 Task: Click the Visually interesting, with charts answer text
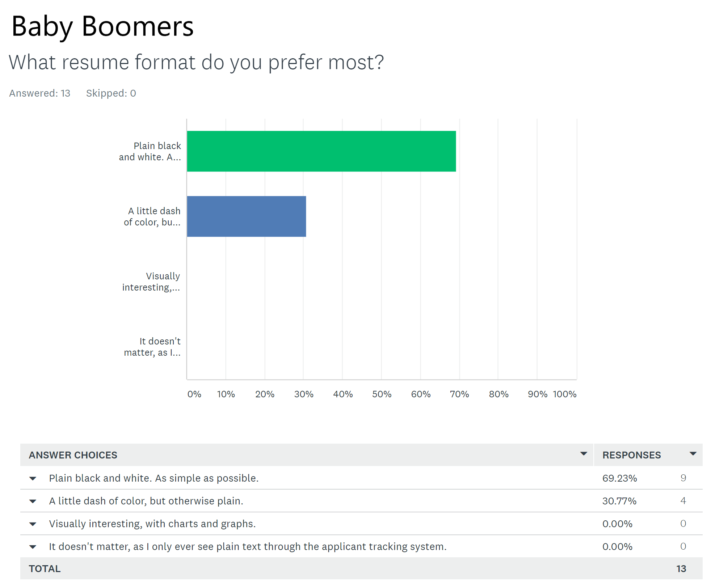[152, 524]
